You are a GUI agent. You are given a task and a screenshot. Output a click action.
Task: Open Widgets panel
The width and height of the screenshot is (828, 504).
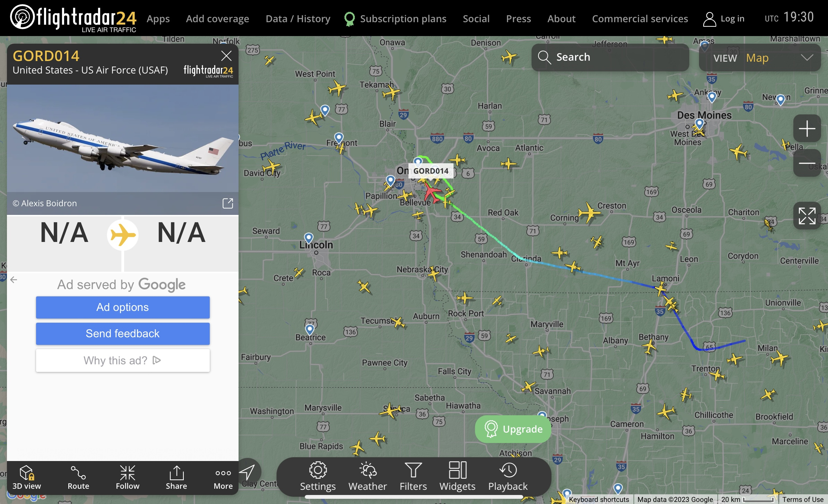coord(457,477)
